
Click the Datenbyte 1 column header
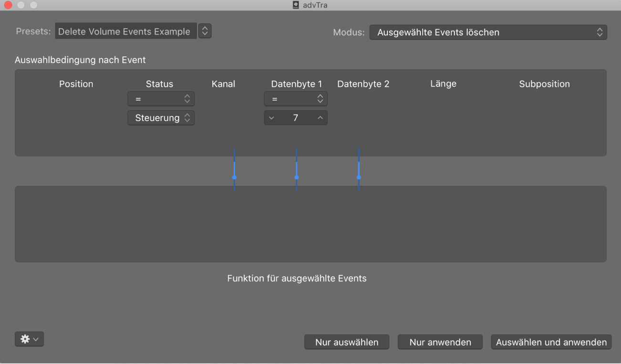point(296,84)
